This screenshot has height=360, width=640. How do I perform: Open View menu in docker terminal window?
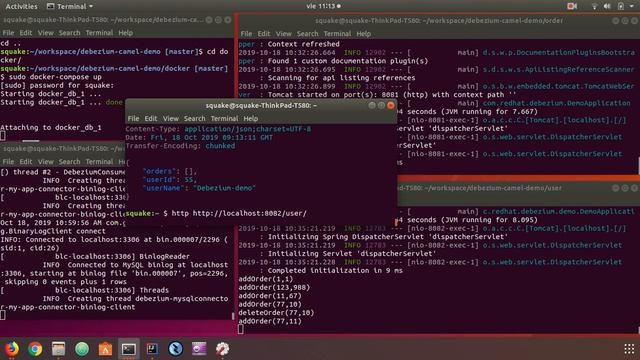[45, 33]
